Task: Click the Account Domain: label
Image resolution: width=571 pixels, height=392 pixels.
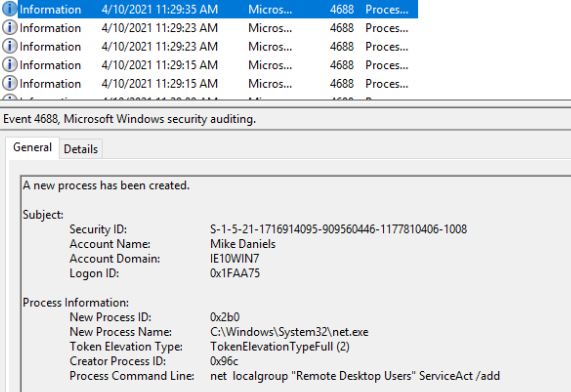Action: click(115, 259)
